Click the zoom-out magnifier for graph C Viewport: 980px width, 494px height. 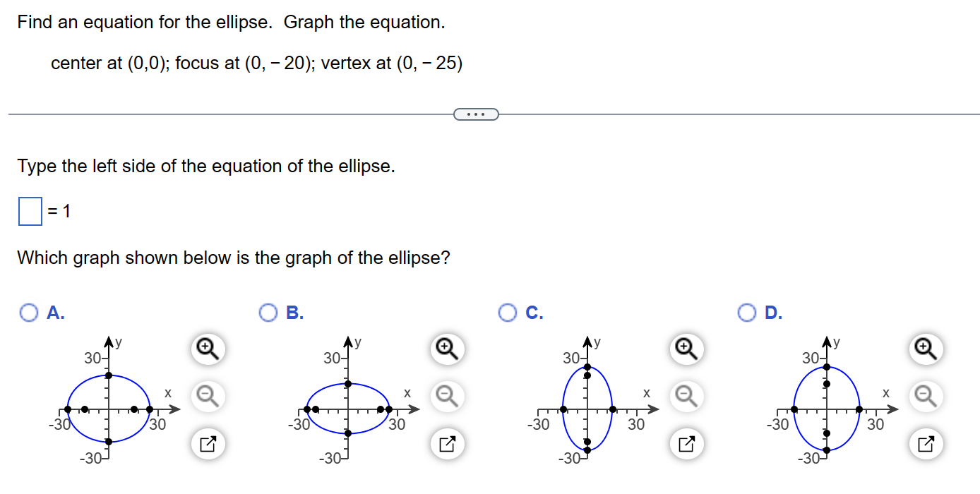686,397
